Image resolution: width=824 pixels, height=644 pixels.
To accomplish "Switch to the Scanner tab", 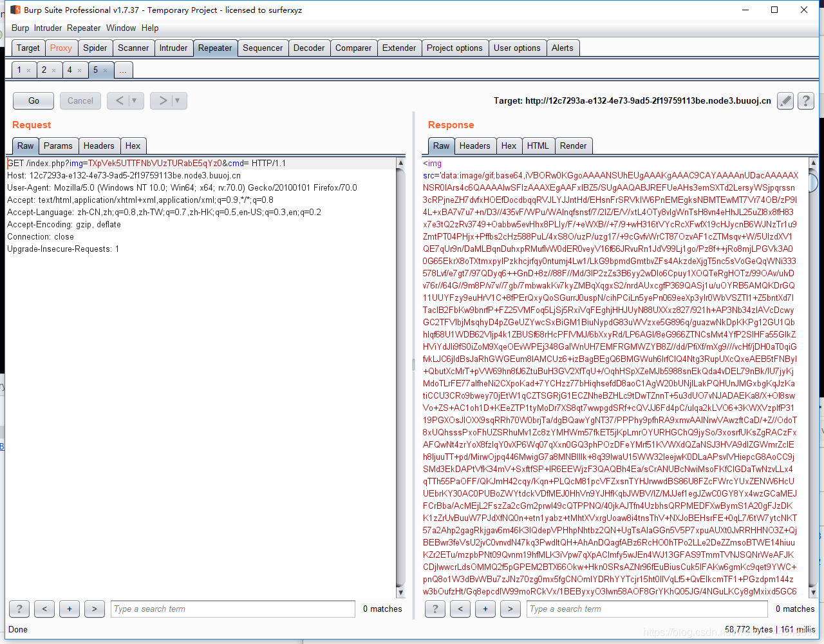I will point(133,48).
